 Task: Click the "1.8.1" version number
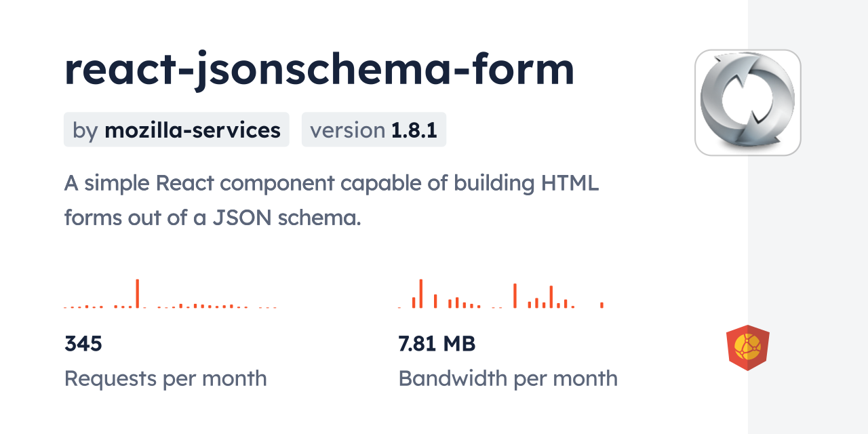click(414, 130)
